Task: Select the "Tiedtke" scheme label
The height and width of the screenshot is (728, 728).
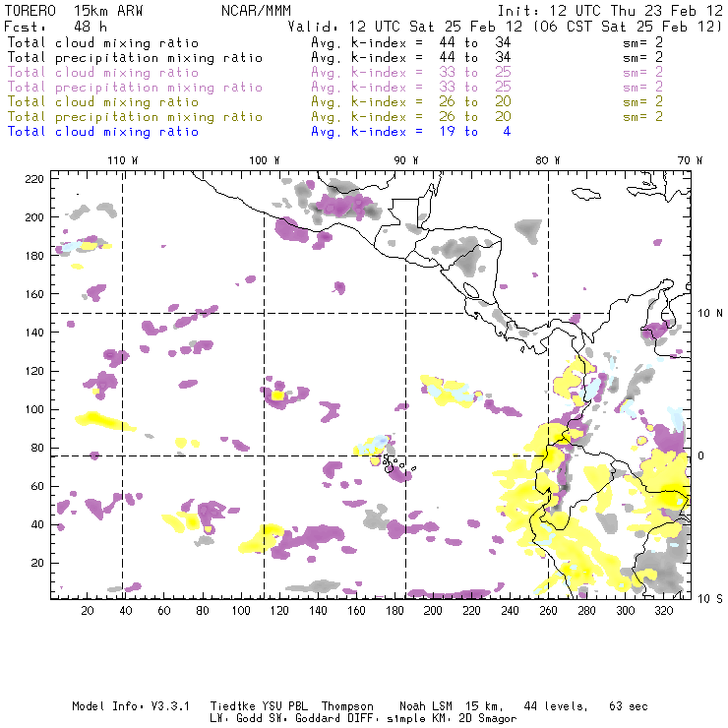Action: 232,706
